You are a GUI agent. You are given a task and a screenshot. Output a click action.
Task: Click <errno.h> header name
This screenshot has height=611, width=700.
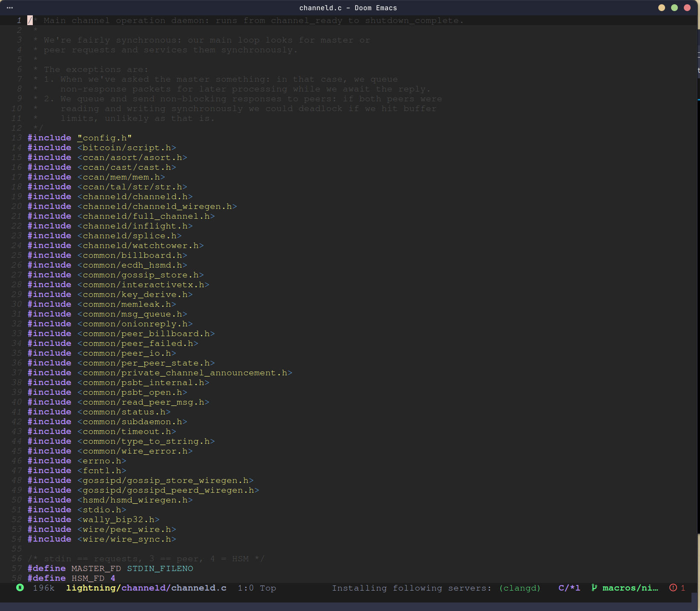pos(102,461)
